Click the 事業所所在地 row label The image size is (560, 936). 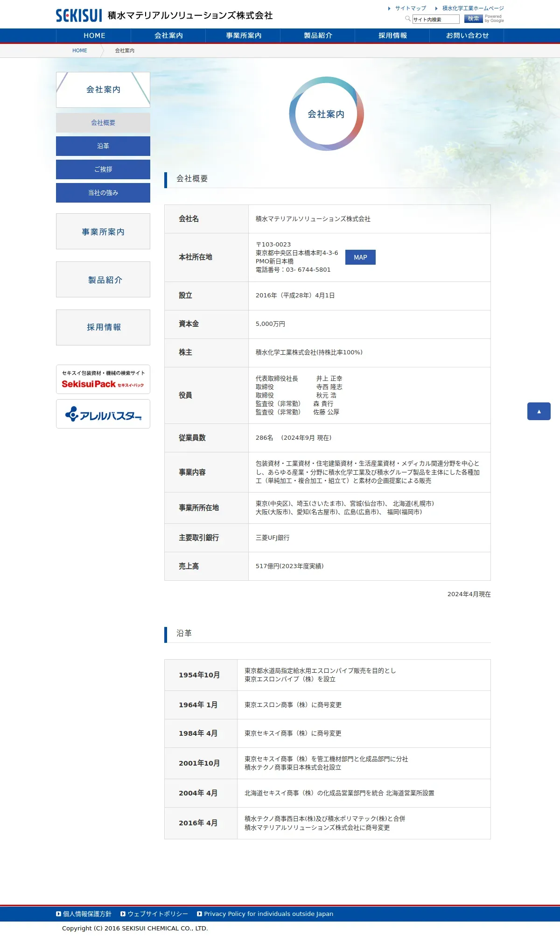(199, 508)
